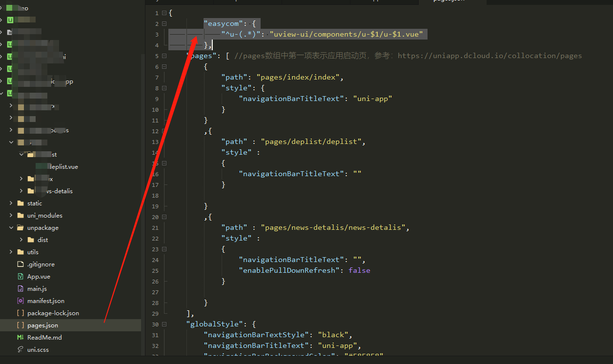
Task: Click the uview-ui components path string
Action: [x=346, y=35]
